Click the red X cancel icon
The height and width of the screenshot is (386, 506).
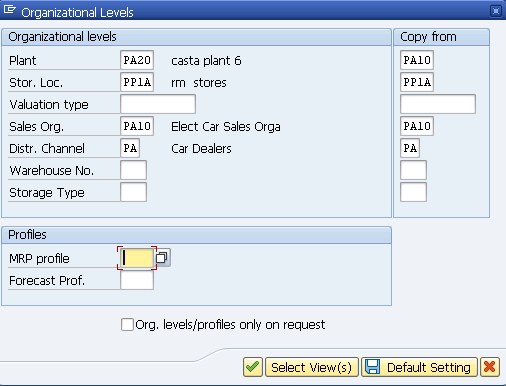point(489,367)
